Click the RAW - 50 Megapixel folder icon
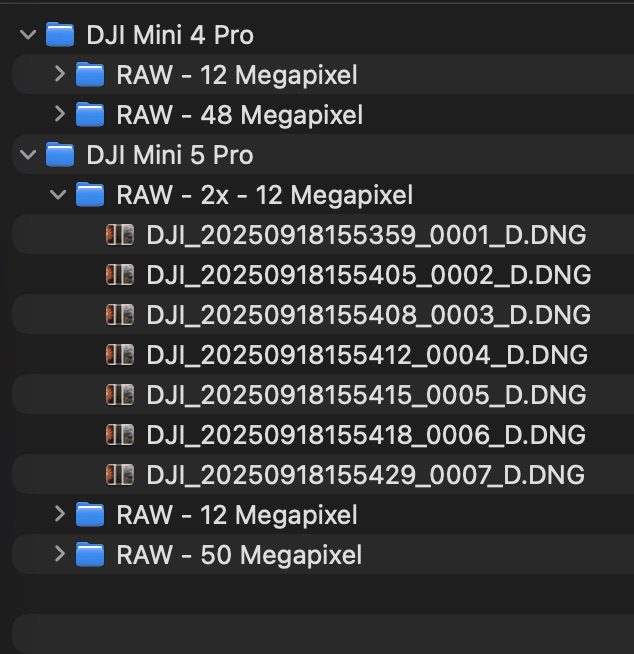Image resolution: width=634 pixels, height=654 pixels. 91,554
